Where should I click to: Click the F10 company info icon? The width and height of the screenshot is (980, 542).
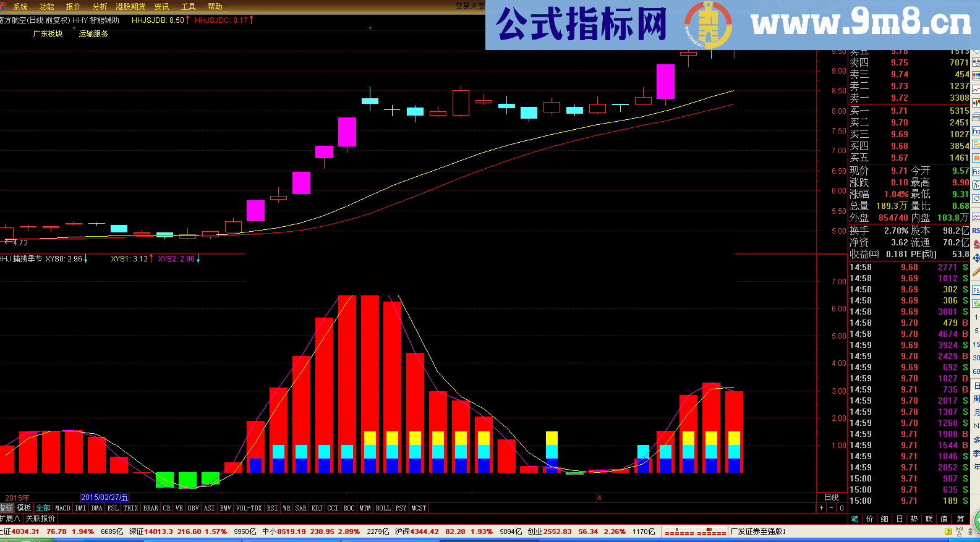[976, 131]
